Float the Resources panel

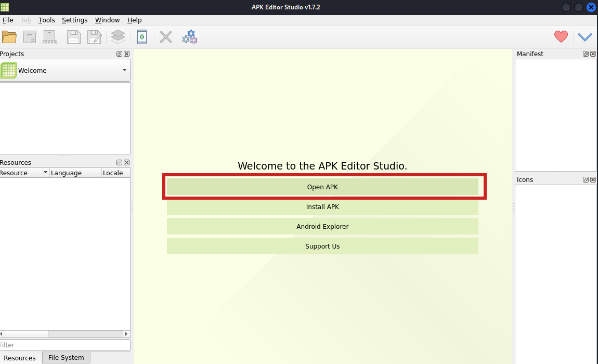tap(120, 163)
